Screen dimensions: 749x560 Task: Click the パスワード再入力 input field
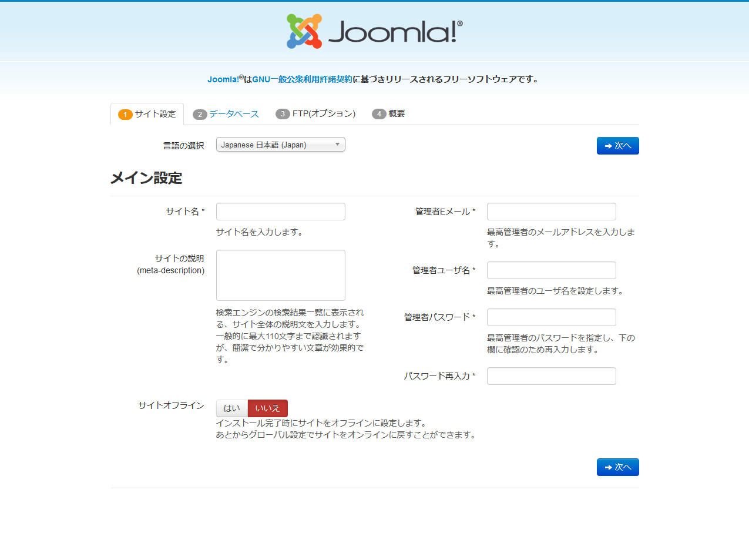pyautogui.click(x=552, y=376)
